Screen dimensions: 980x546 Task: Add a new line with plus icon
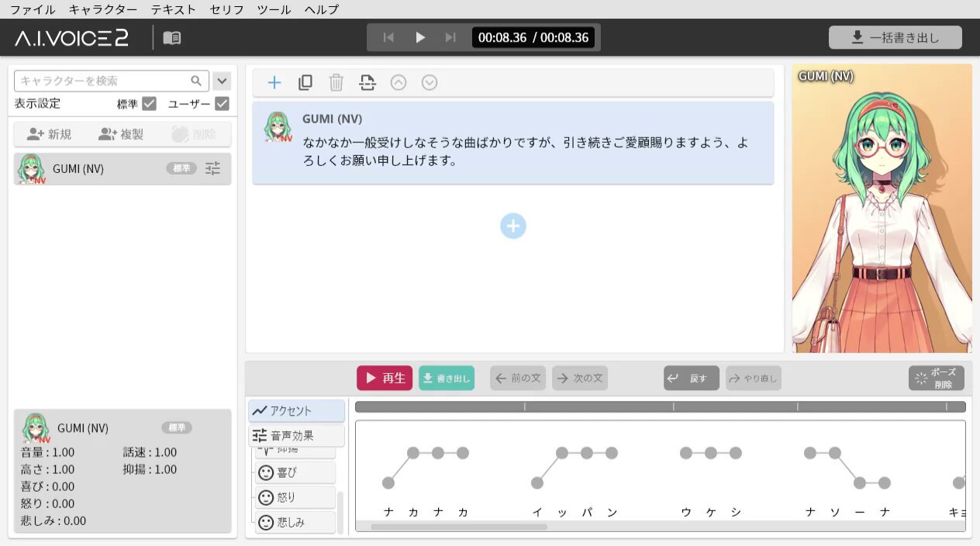point(274,82)
